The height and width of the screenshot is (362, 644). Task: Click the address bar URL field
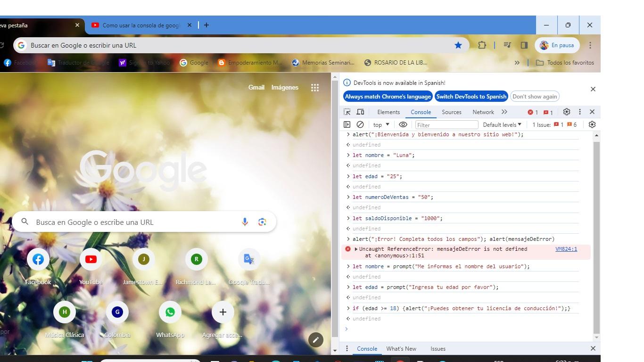240,45
